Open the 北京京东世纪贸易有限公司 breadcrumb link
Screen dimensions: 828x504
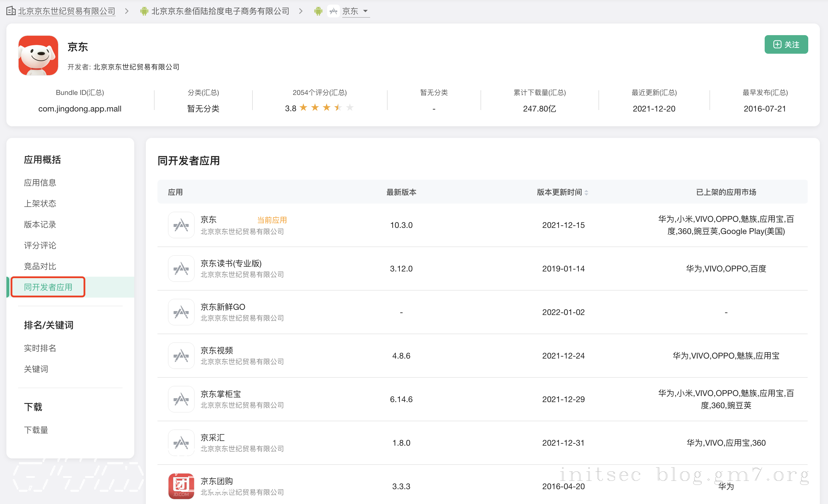click(67, 11)
